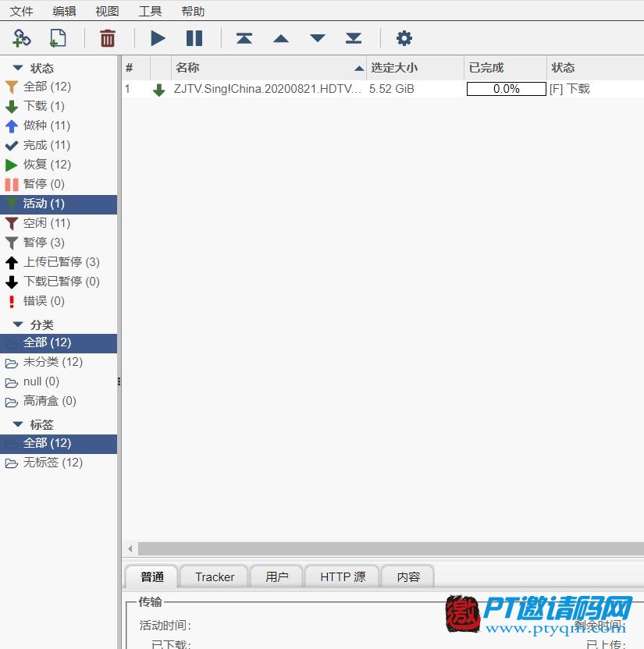Move torrent to top of queue
Screen dimensions: 644x649
pos(244,38)
